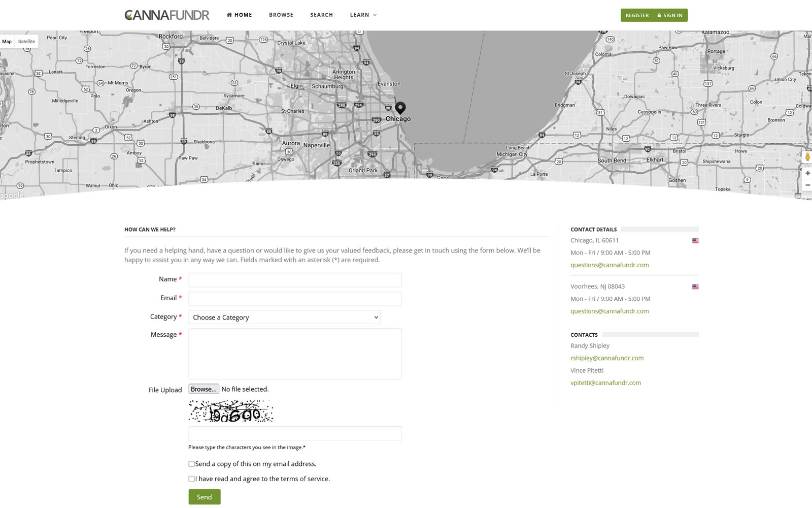Click the How Can We Help heading
The image size is (812, 508).
(x=150, y=230)
